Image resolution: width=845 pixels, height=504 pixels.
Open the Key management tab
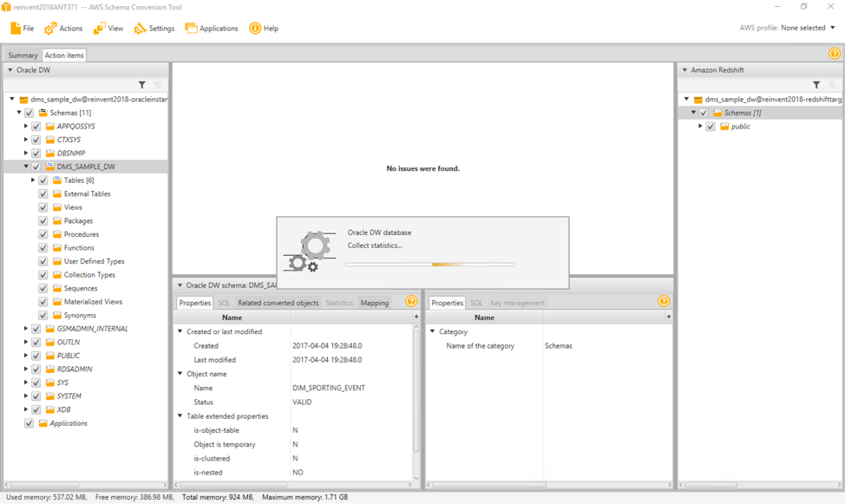click(x=517, y=303)
